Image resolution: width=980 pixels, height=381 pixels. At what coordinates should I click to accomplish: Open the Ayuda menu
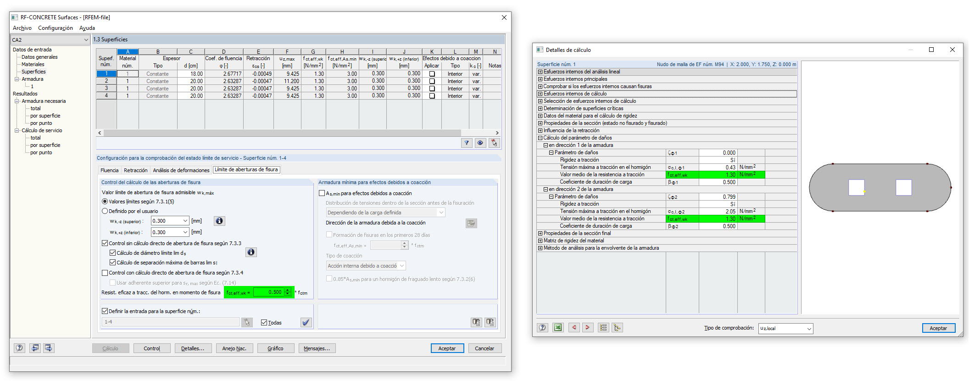pos(87,28)
